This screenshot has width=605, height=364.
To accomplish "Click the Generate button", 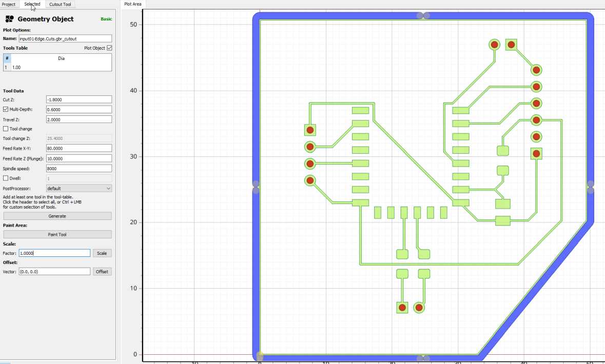I will coord(57,216).
